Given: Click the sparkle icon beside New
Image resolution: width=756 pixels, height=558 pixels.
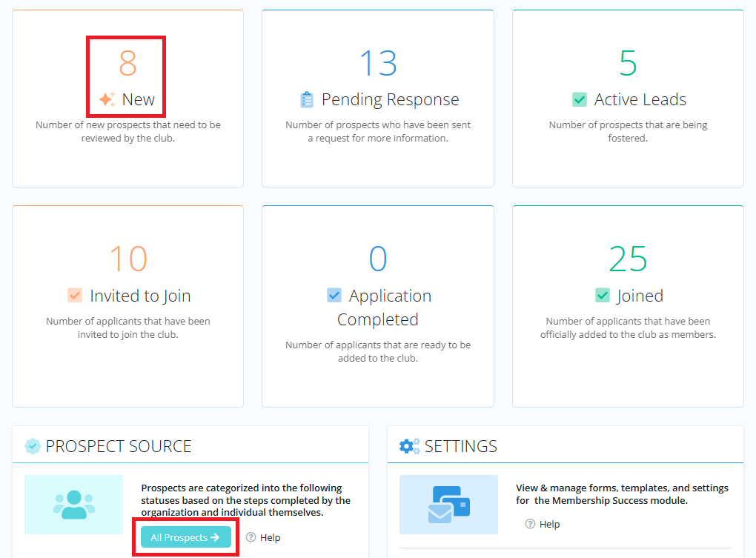Looking at the screenshot, I should click(x=107, y=100).
